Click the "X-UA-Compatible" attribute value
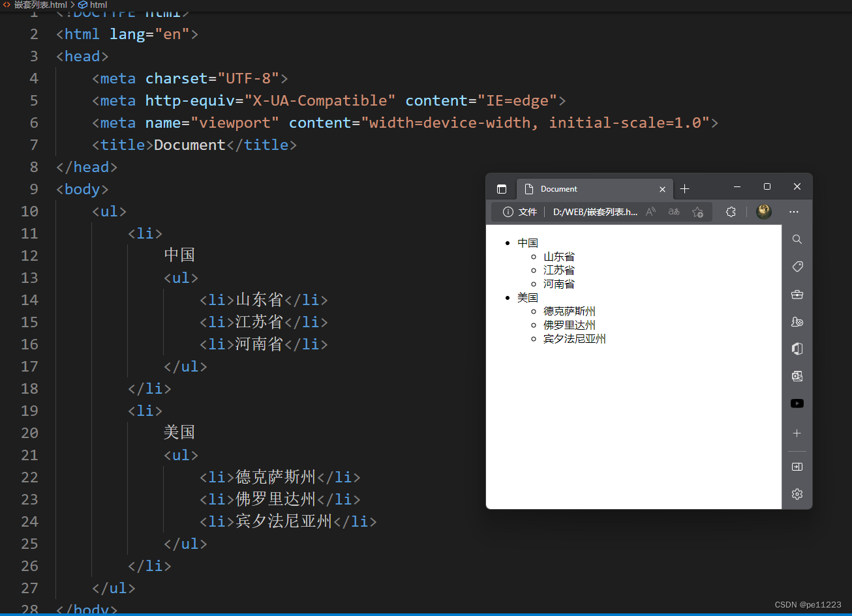The height and width of the screenshot is (616, 852). tap(320, 100)
